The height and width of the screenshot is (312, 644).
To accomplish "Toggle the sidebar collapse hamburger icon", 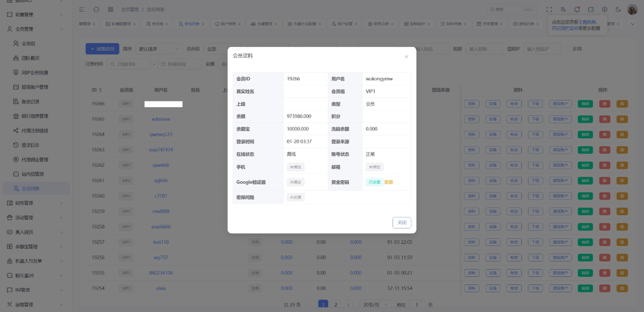I will click(x=82, y=10).
